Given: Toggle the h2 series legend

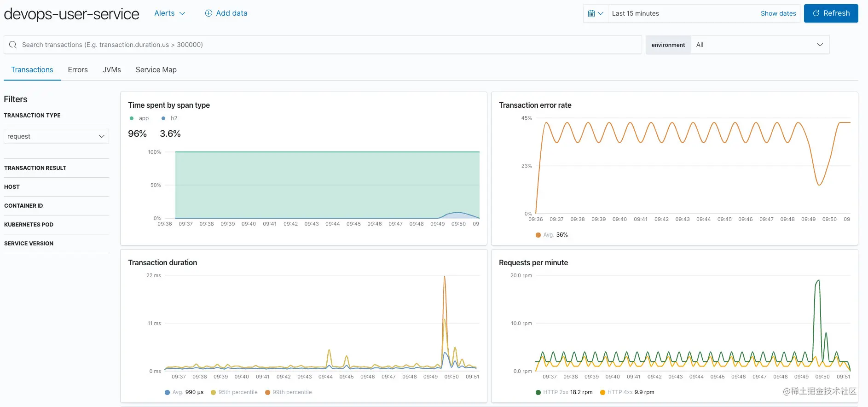Looking at the screenshot, I should [169, 118].
